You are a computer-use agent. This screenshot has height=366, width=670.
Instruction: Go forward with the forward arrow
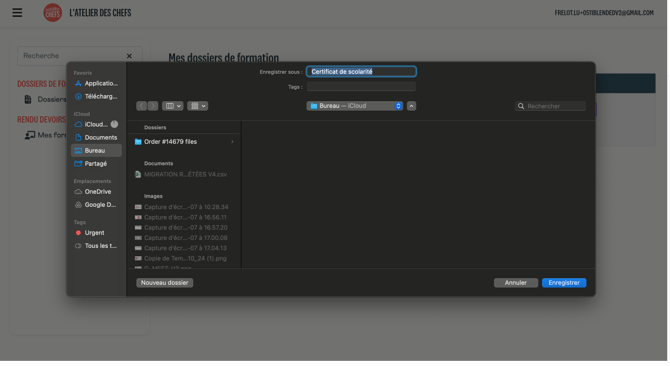click(153, 106)
